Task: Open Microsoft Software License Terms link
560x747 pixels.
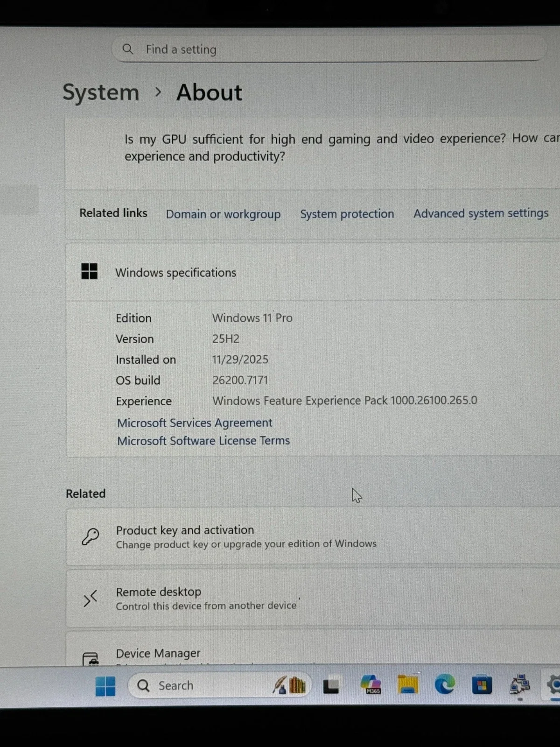Action: 203,441
